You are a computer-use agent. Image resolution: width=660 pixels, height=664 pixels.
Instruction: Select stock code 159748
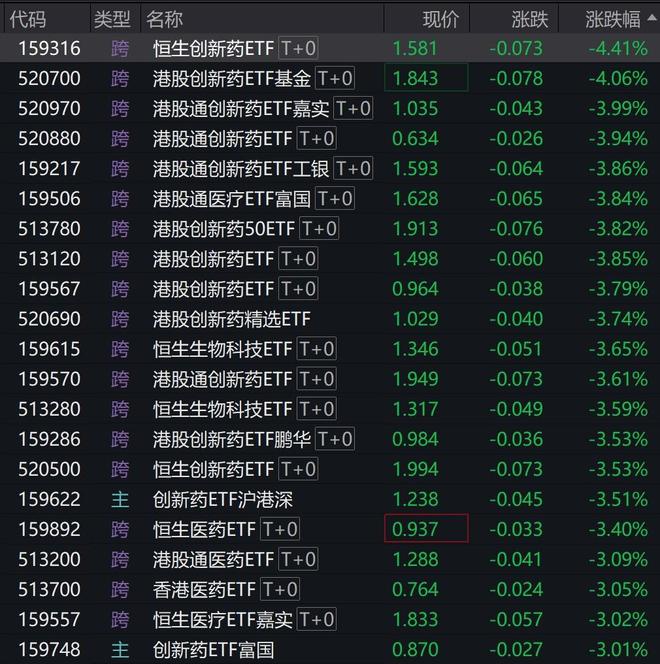(49, 650)
